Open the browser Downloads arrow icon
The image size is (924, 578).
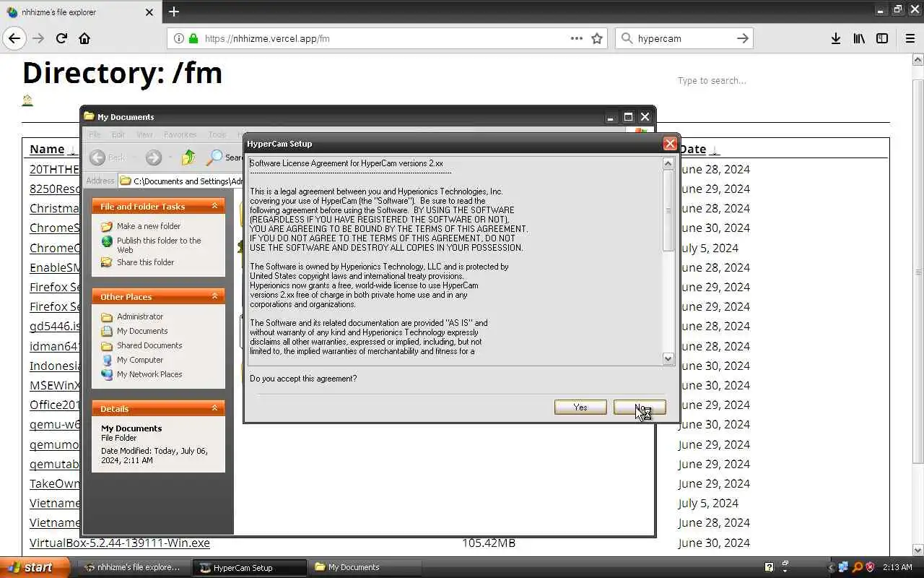click(835, 38)
